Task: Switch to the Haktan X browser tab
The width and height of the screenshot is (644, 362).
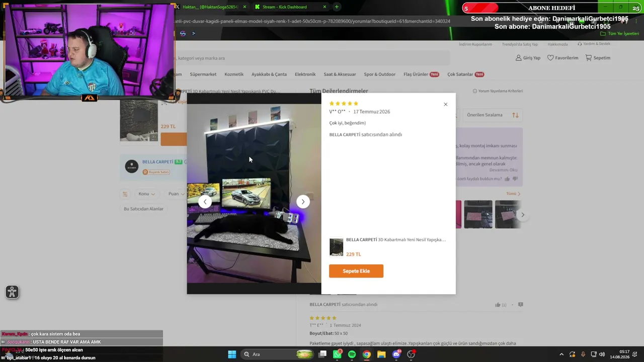Action: point(209,7)
